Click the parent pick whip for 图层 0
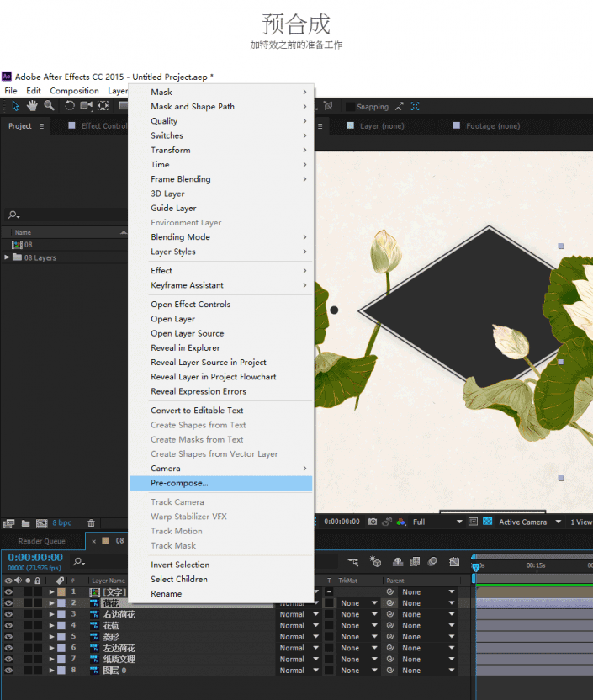The image size is (593, 700). pos(390,670)
